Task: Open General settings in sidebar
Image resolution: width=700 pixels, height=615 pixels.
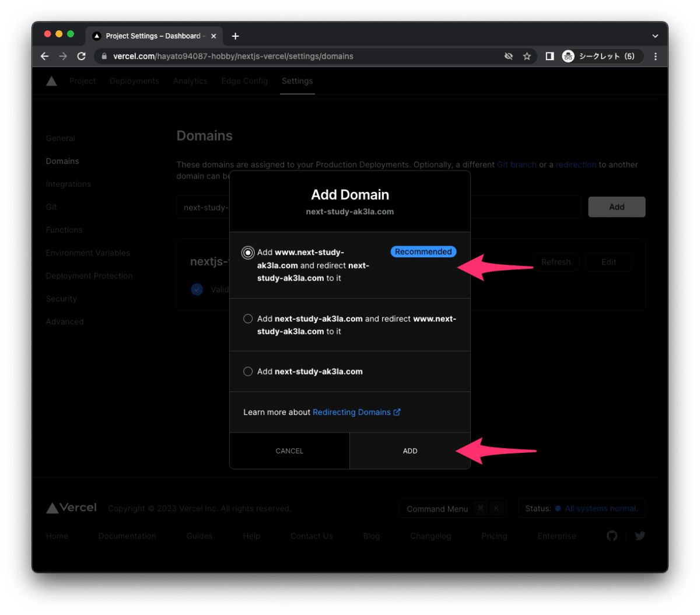Action: click(x=61, y=138)
